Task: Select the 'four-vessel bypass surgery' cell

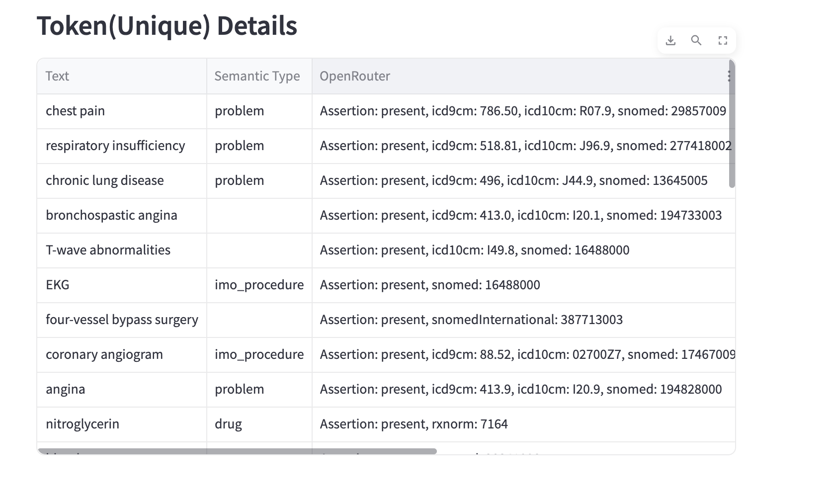Action: click(121, 320)
